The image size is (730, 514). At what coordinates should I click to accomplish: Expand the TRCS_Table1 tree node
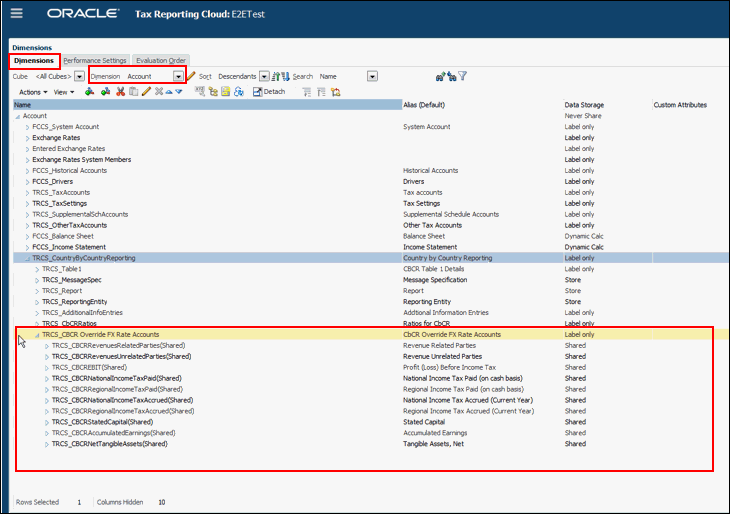[37, 269]
